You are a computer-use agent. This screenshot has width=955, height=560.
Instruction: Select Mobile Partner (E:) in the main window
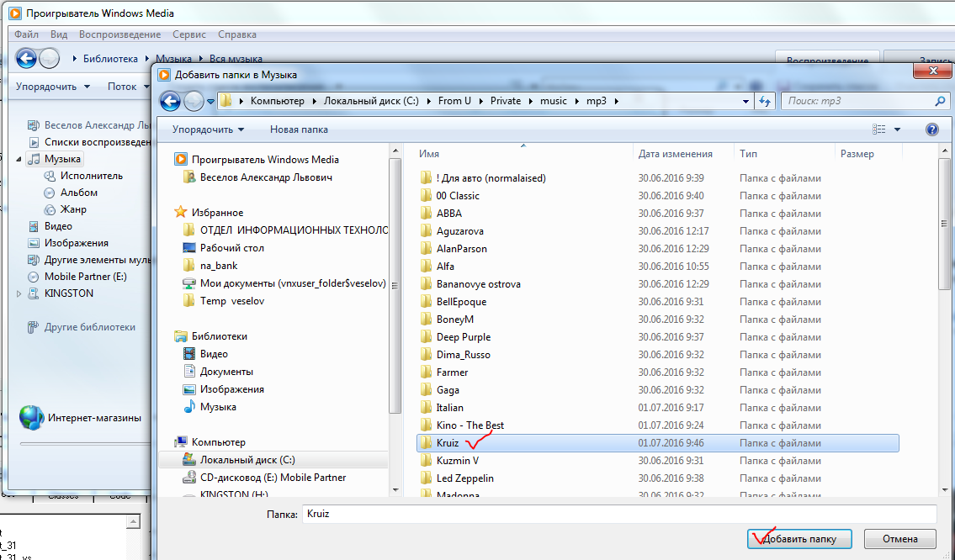click(x=85, y=277)
